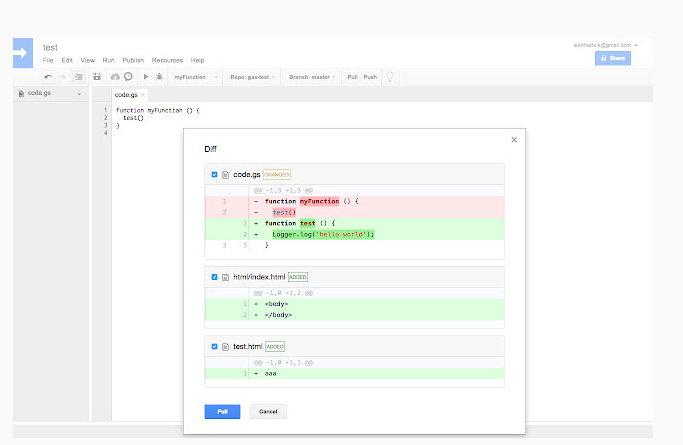This screenshot has height=445, width=683.
Task: Click the lightbulb icon in toolbar
Action: [390, 77]
